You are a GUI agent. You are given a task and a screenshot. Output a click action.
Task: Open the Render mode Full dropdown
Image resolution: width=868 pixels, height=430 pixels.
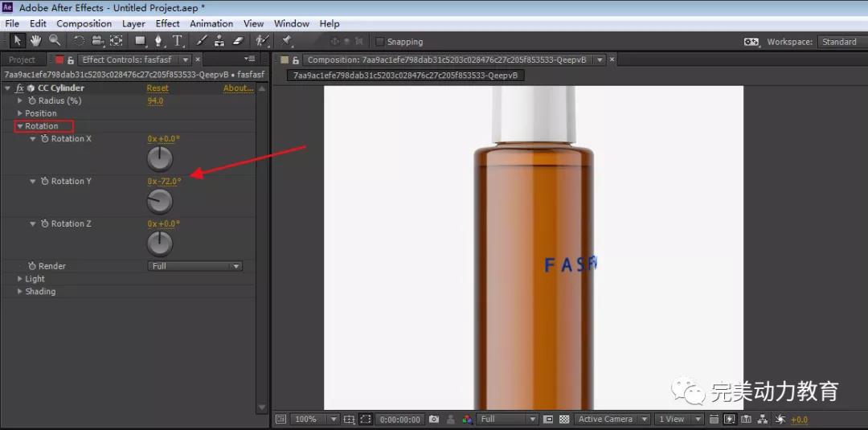194,266
